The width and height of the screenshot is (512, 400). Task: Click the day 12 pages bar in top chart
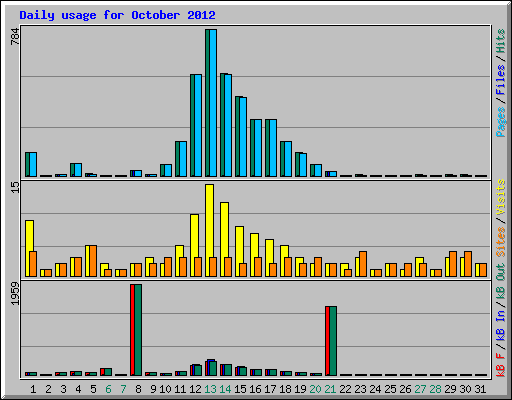pos(198,125)
